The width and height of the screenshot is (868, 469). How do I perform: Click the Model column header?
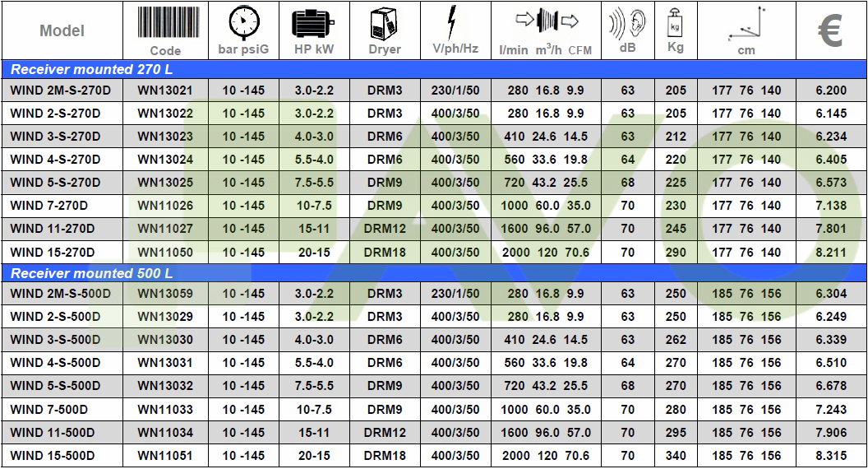62,31
